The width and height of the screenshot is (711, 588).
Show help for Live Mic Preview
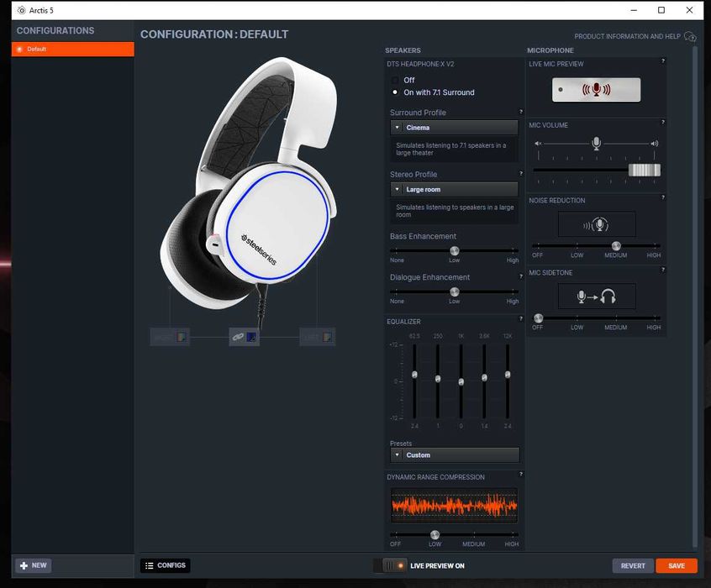pyautogui.click(x=662, y=60)
